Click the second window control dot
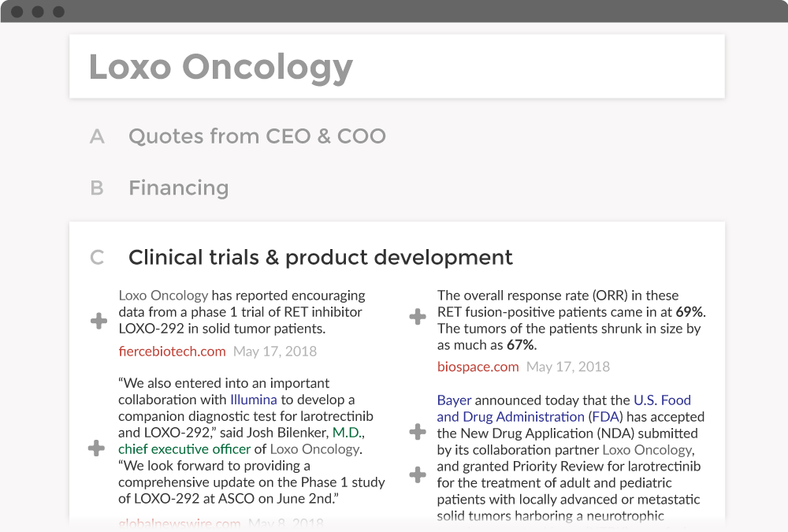This screenshot has height=532, width=788. [x=38, y=12]
